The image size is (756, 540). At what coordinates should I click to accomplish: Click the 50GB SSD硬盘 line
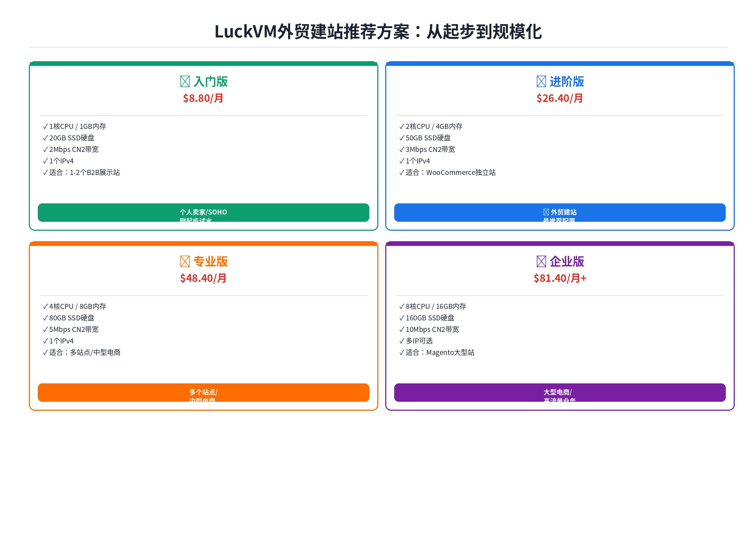coord(425,138)
